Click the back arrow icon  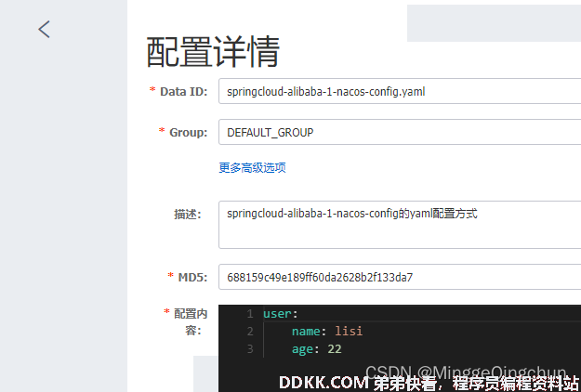click(x=44, y=29)
